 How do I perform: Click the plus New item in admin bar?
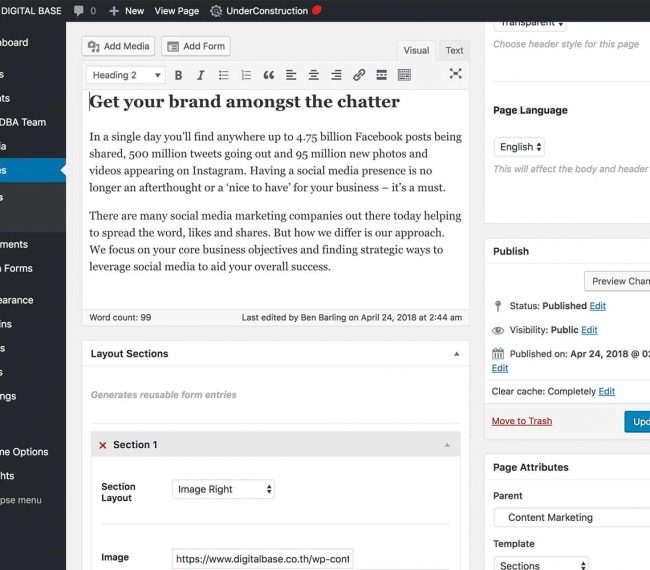pos(126,11)
